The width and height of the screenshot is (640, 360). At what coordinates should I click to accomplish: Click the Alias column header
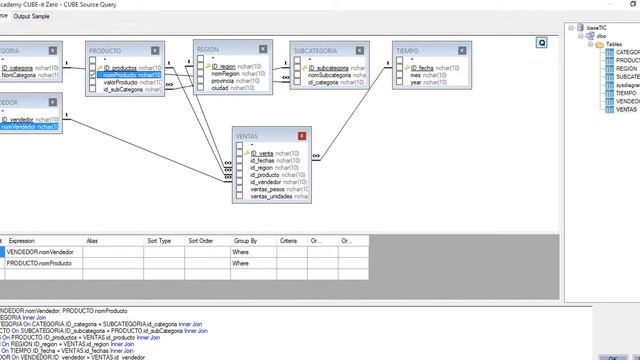[x=113, y=241]
